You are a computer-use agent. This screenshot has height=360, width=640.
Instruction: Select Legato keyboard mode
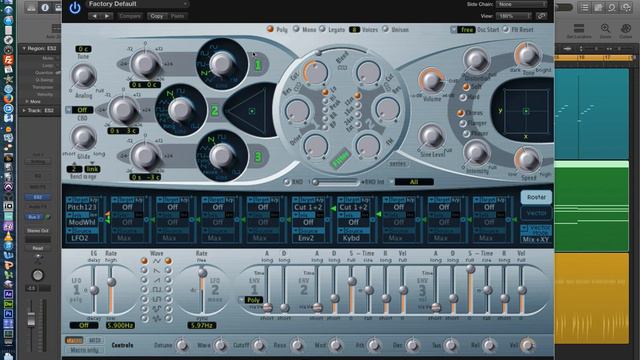coord(322,29)
